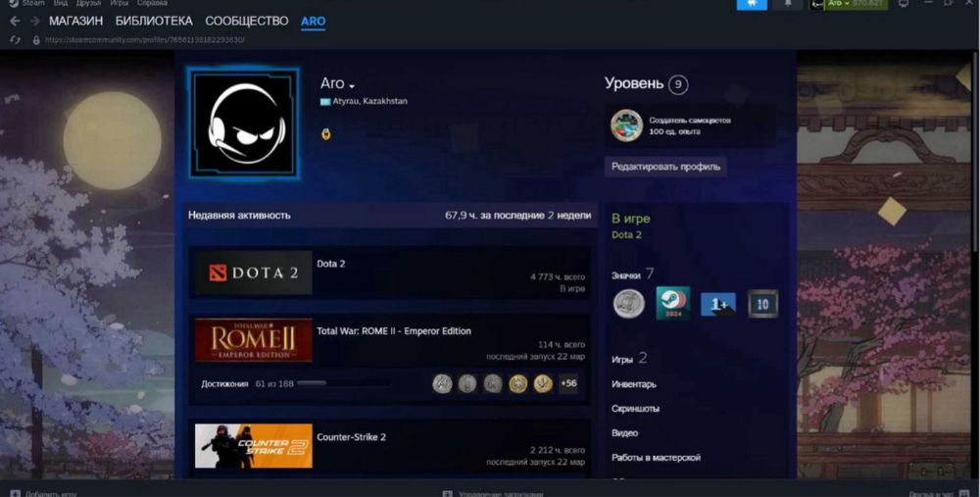Go forward with the right arrow
Image resolution: width=980 pixels, height=497 pixels.
tap(35, 22)
